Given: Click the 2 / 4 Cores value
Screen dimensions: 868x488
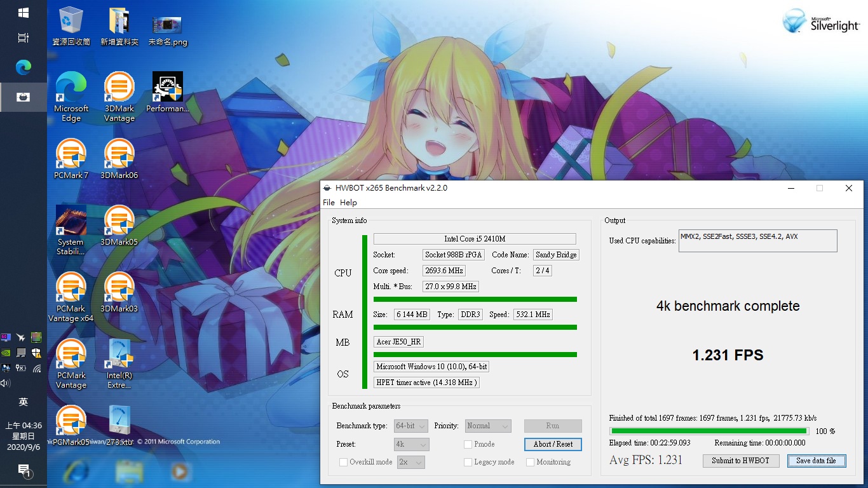Looking at the screenshot, I should point(543,271).
